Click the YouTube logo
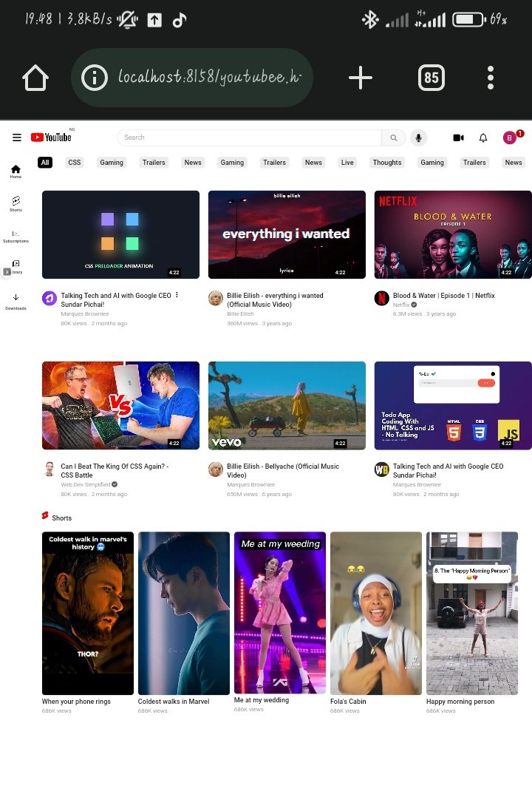Screen dimensions: 532x797 click(51, 138)
